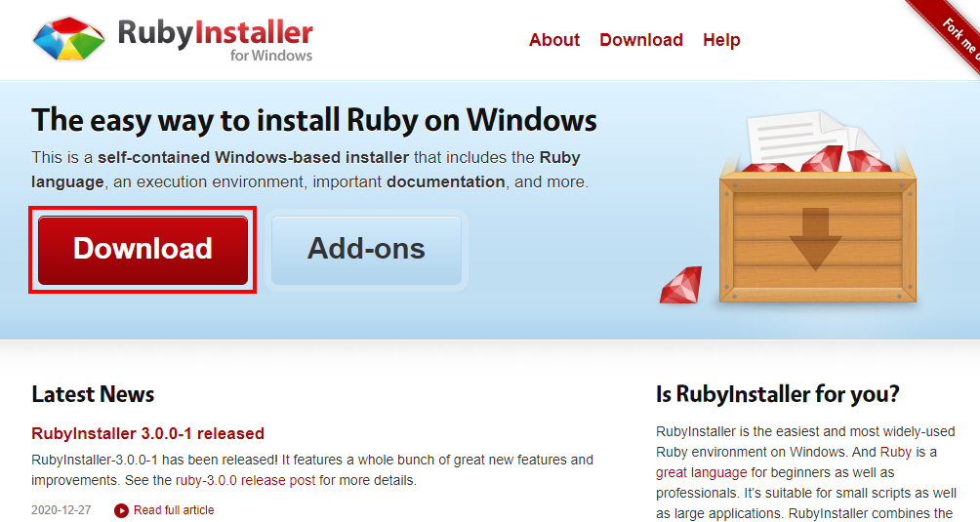Image resolution: width=980 pixels, height=522 pixels.
Task: Click the Read full article arrow icon
Action: coord(122,510)
